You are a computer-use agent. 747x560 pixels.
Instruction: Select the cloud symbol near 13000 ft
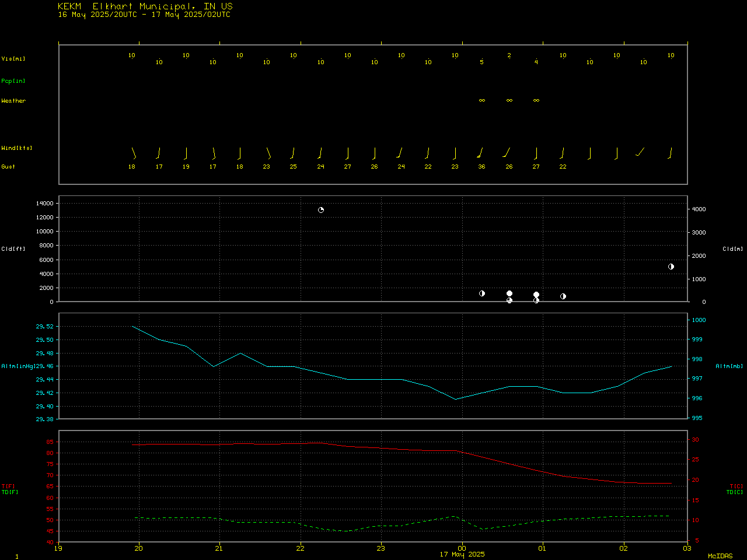tap(321, 210)
